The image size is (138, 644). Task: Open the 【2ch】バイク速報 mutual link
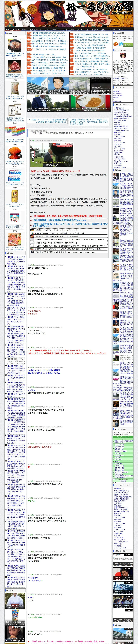117,96
